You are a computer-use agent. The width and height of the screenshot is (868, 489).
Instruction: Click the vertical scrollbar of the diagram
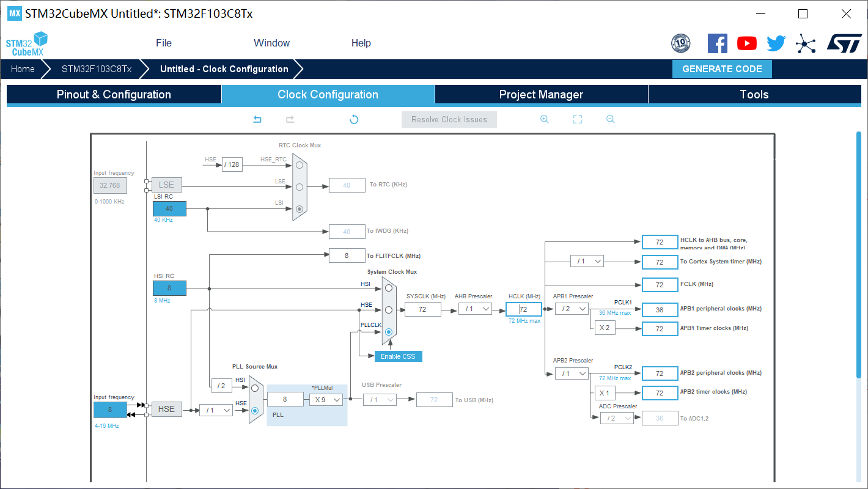point(859,255)
